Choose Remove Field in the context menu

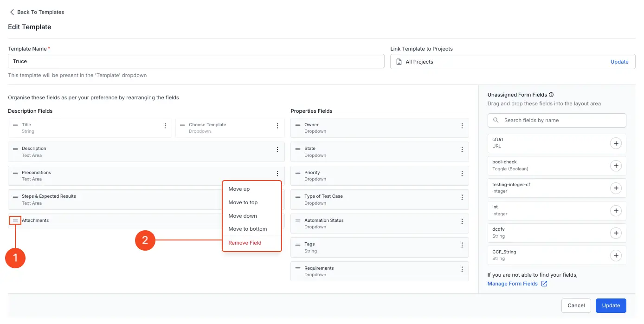245,243
